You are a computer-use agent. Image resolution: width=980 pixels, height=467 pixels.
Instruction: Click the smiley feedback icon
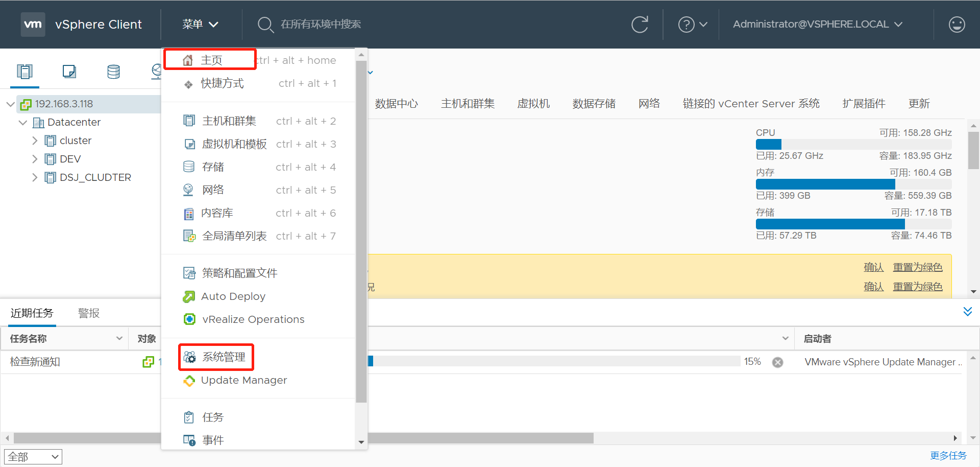click(x=957, y=25)
